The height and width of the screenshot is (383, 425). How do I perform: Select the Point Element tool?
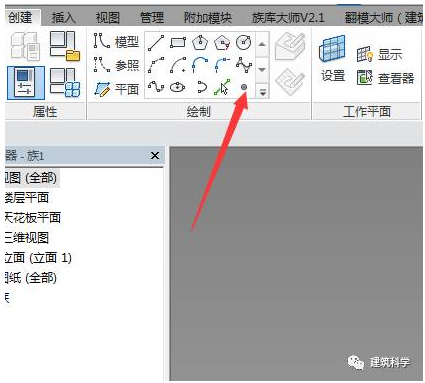tap(244, 87)
